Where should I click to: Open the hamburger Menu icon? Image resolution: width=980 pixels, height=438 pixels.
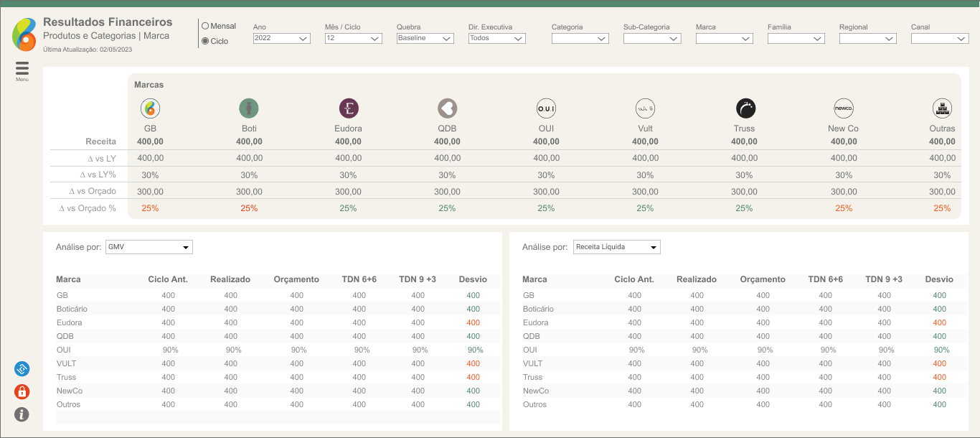pyautogui.click(x=22, y=68)
